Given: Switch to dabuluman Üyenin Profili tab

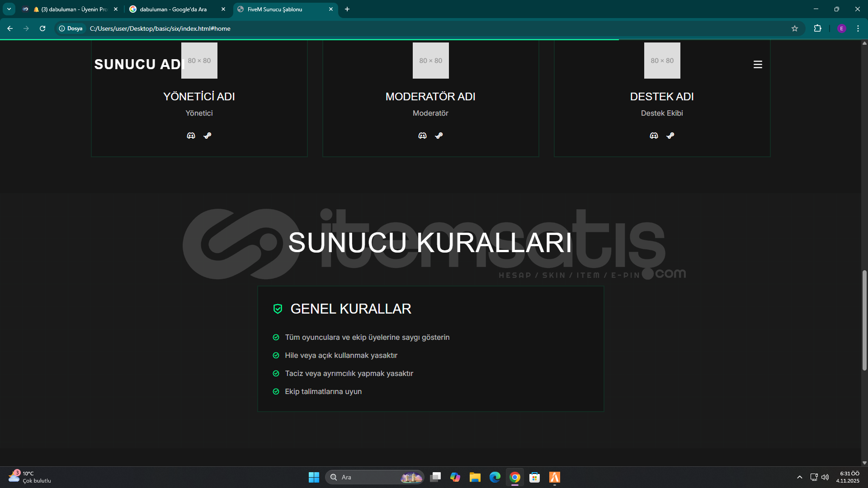Looking at the screenshot, I should [x=72, y=9].
